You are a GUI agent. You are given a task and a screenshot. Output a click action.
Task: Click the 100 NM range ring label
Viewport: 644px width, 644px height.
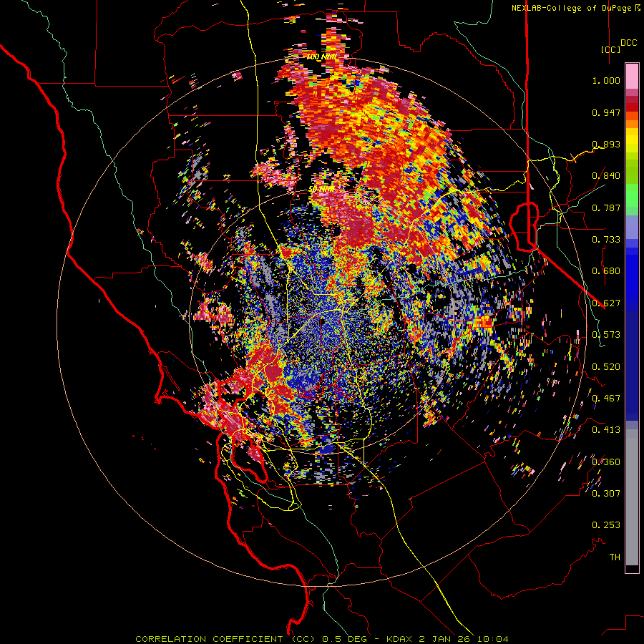[x=321, y=57]
